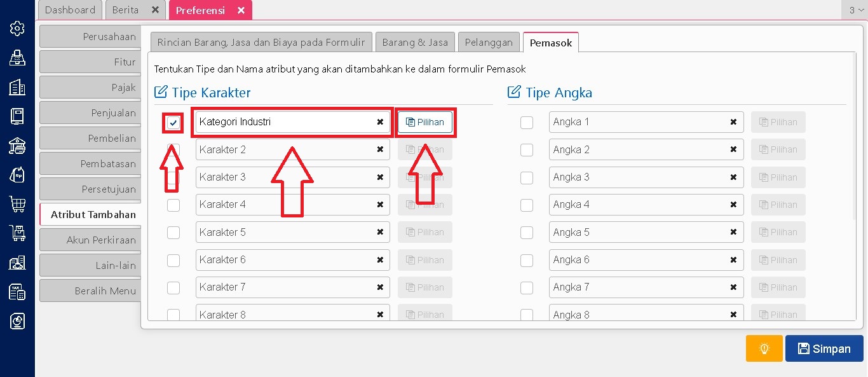The height and width of the screenshot is (377, 868).
Task: Open the settings gear in sidebar
Action: 17,29
